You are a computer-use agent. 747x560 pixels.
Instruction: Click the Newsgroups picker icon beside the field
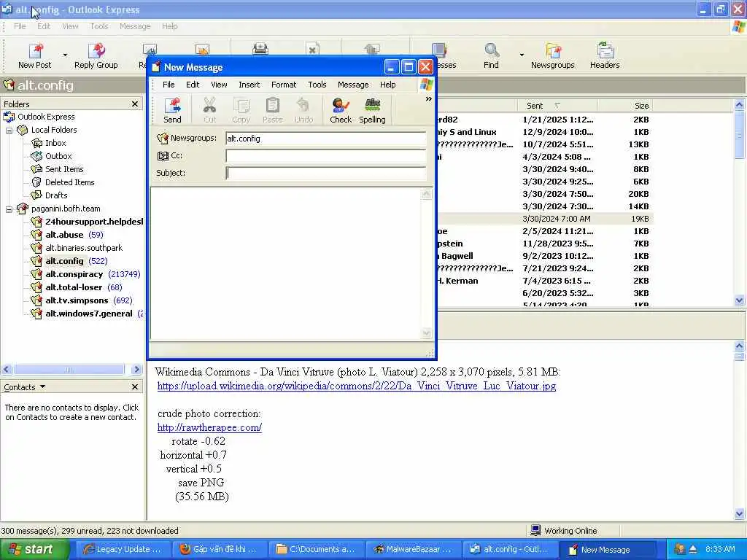click(x=163, y=138)
